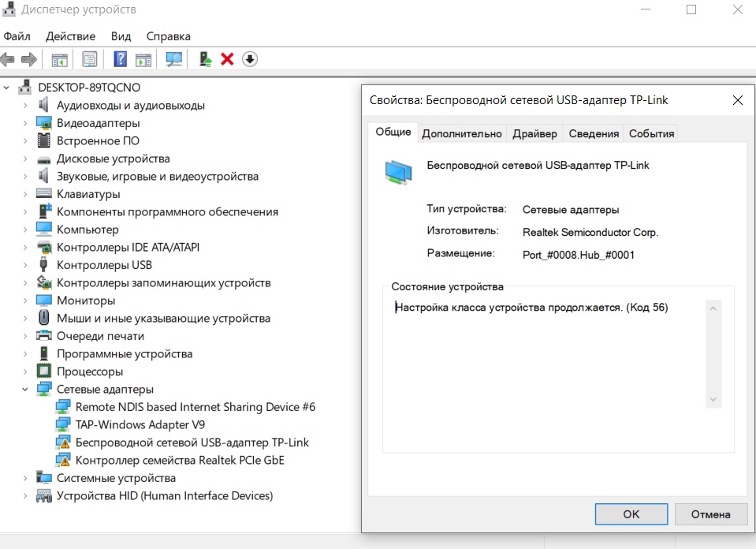Click the mouse icon beside Мыши и иные указывающие устройства
This screenshot has height=549, width=756.
[x=44, y=317]
